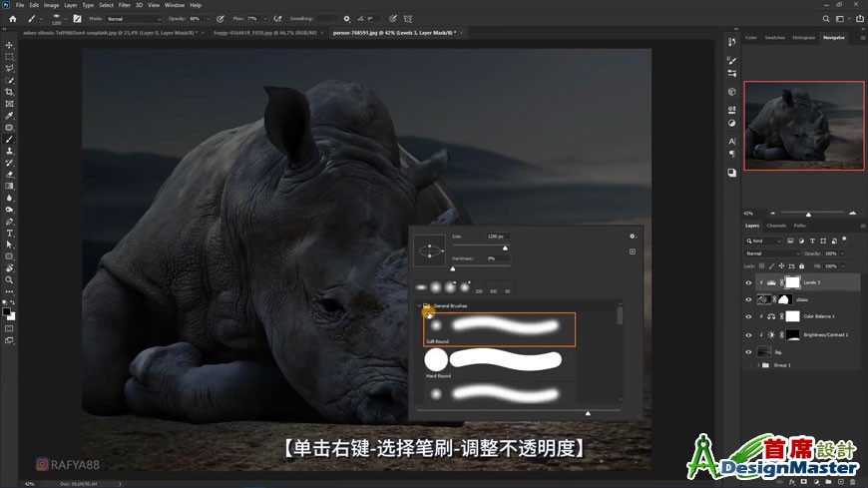Select the Soft Round brush preset
Image resolution: width=868 pixels, height=488 pixels.
pos(499,329)
